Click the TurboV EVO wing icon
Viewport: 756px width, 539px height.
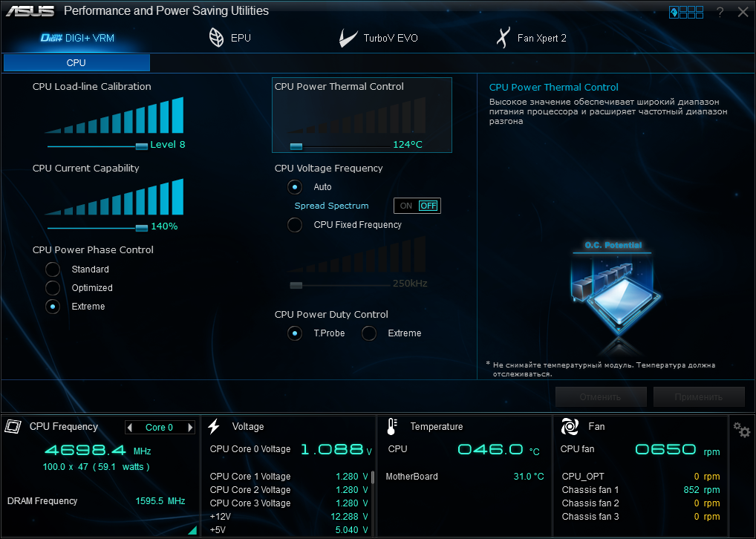[x=348, y=38]
